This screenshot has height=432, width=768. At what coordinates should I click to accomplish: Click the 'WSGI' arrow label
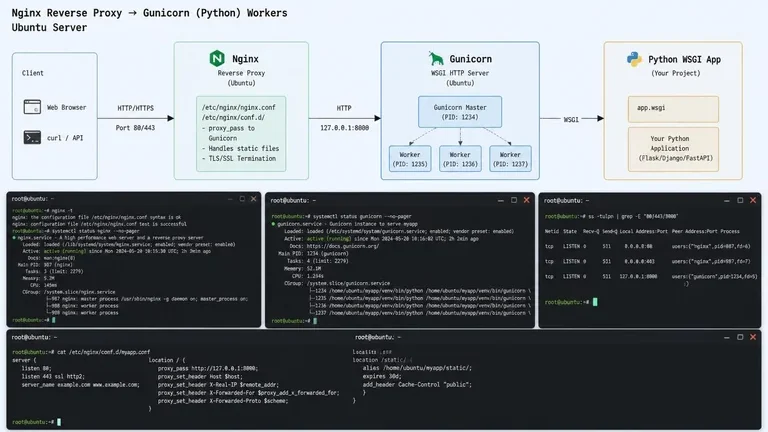571,120
